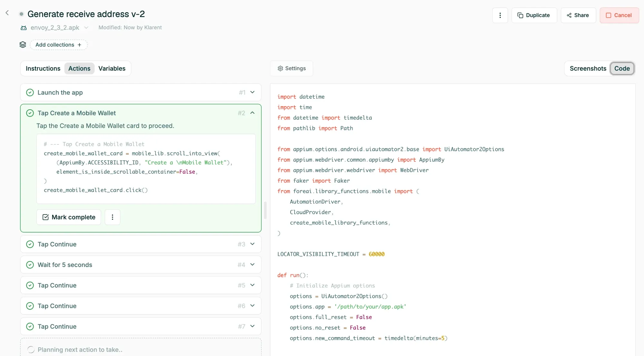
Task: Click the create_mobile_wallet_card.click() code line
Action: point(96,190)
